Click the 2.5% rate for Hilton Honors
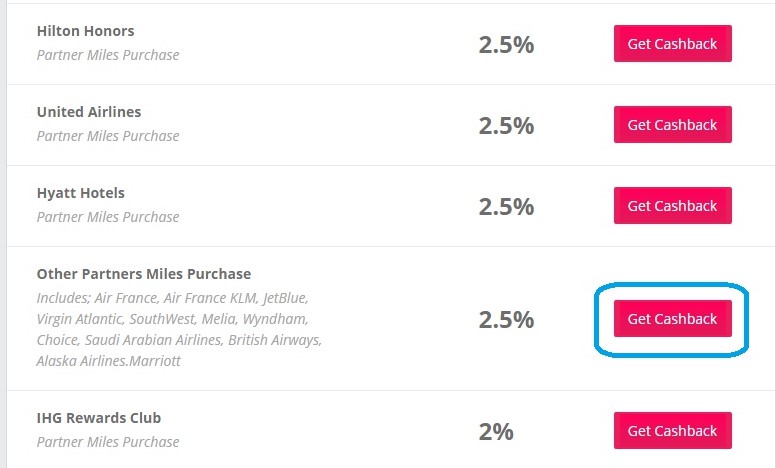Viewport: 776px width, 468px height. click(506, 45)
